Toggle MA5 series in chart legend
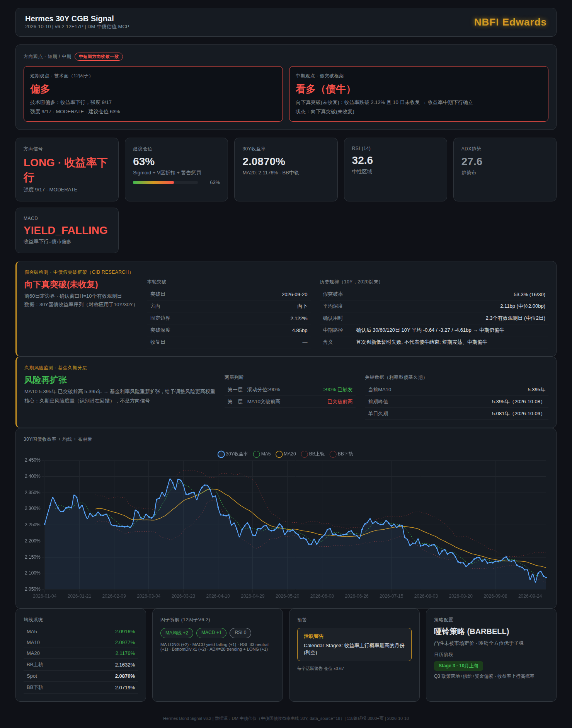 [262, 454]
